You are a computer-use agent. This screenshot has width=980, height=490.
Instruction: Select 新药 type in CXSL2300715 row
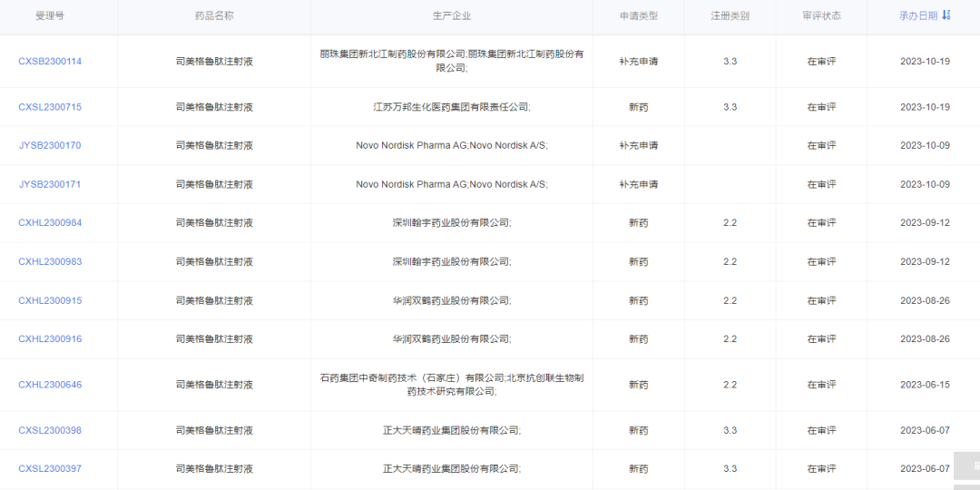pyautogui.click(x=638, y=107)
